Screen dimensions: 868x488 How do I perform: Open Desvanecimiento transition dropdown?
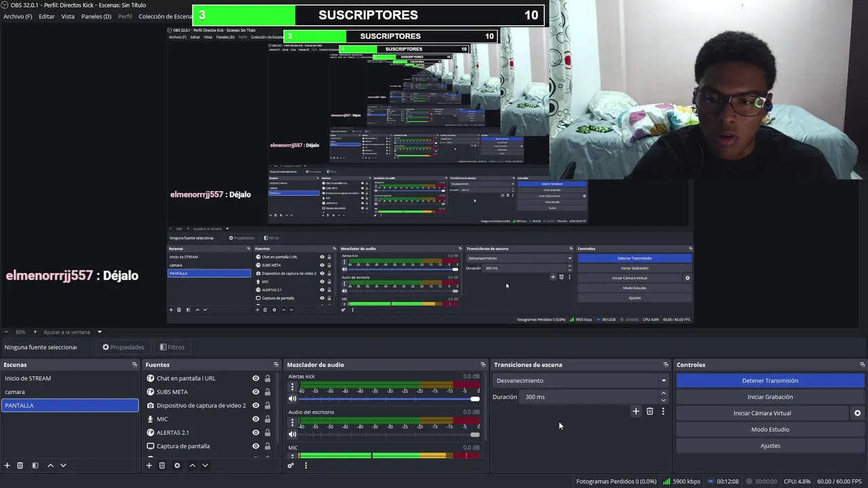pos(581,380)
